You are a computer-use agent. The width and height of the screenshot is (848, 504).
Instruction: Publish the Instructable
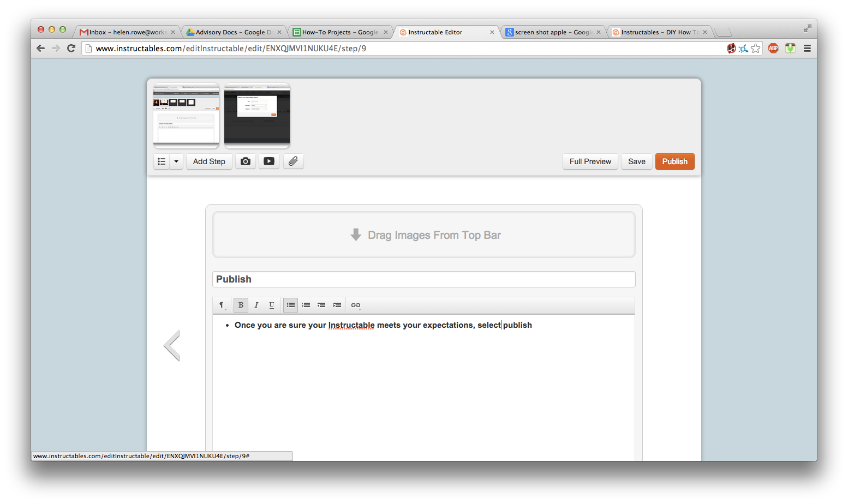coord(674,161)
